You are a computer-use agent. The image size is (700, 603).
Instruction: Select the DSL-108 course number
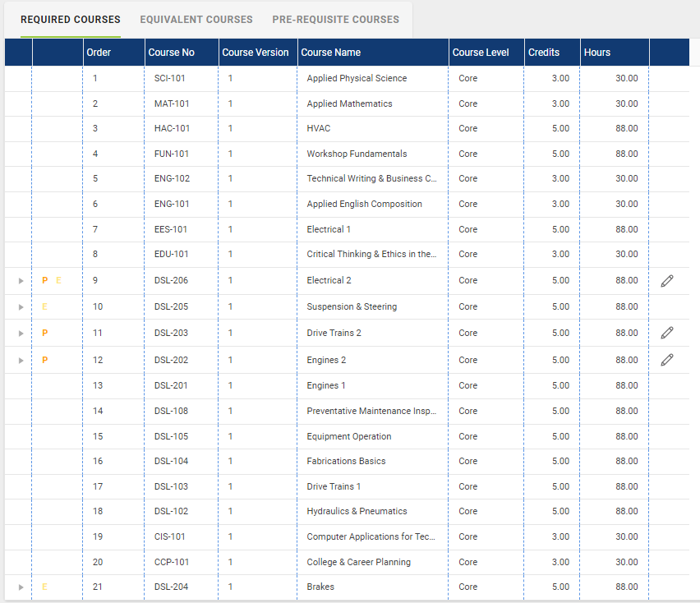(171, 411)
